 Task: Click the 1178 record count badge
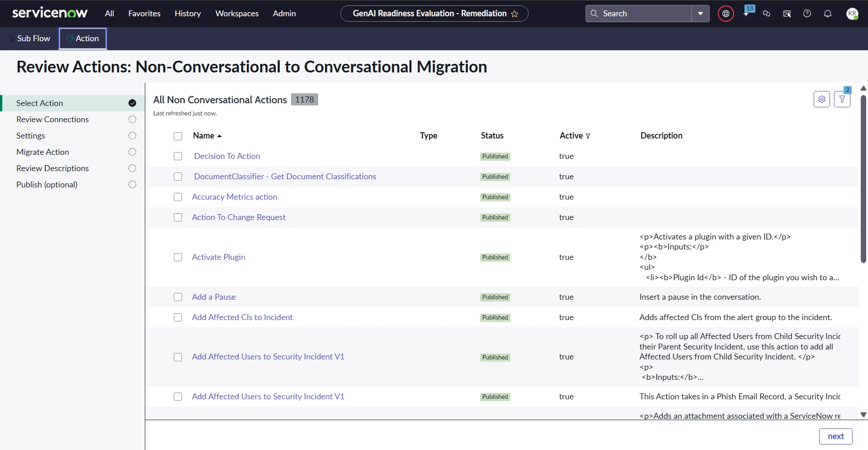click(305, 100)
